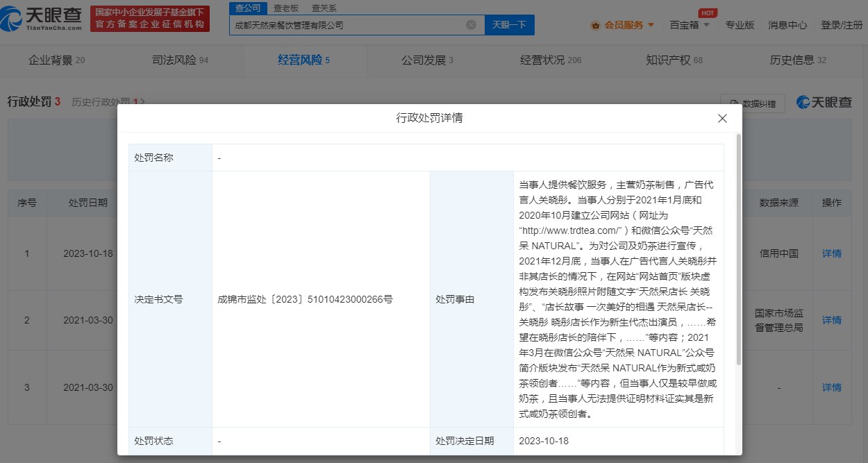Click 登录/注册
This screenshot has height=463, width=868.
pyautogui.click(x=842, y=25)
